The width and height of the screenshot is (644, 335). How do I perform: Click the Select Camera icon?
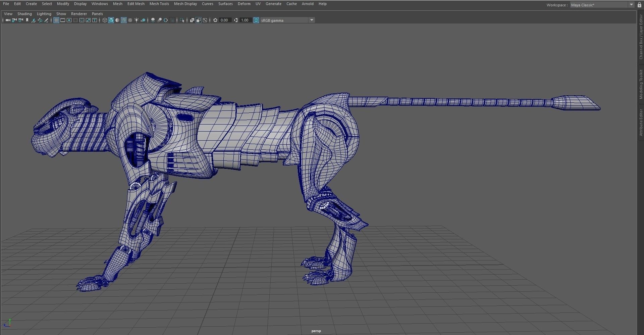(8, 20)
